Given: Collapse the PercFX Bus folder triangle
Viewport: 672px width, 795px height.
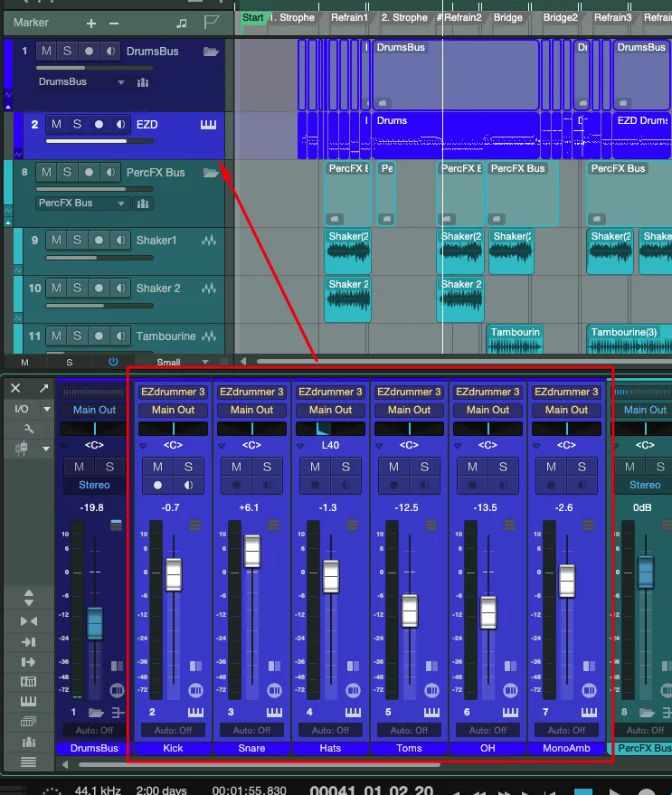Looking at the screenshot, I should [8, 222].
